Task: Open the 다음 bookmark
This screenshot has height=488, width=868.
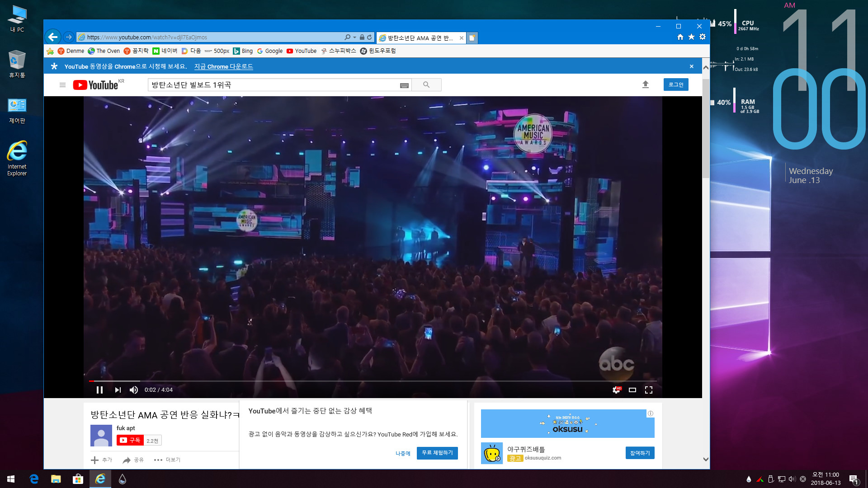Action: [191, 51]
